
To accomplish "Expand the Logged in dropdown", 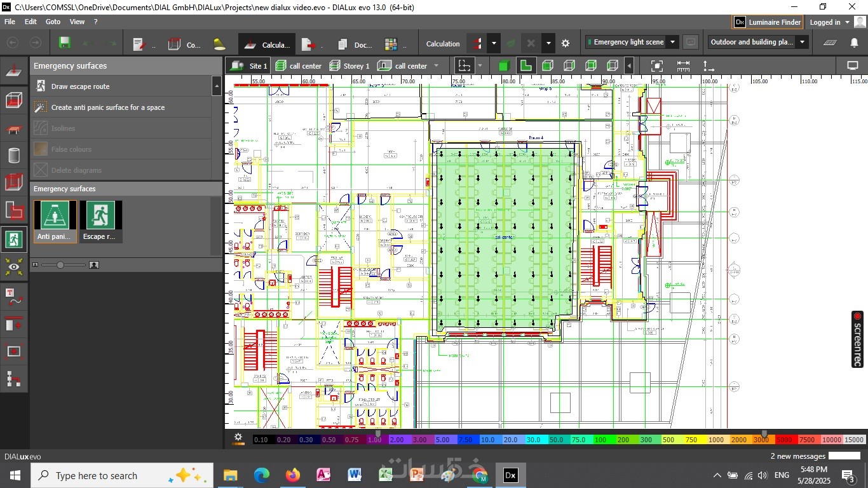I will (847, 22).
